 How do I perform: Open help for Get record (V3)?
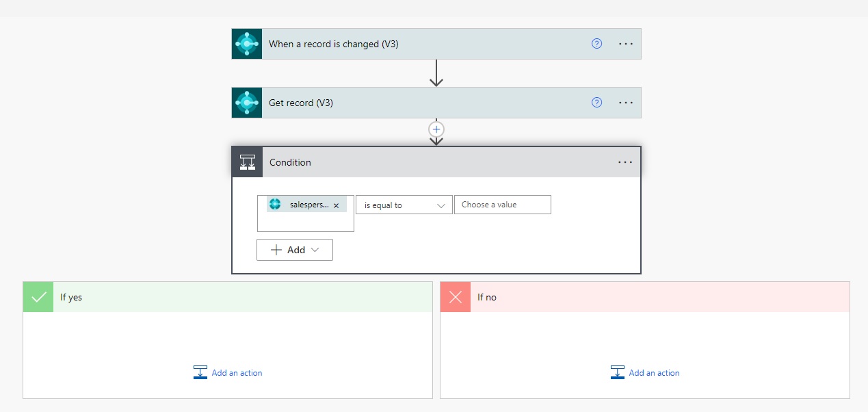(x=596, y=103)
